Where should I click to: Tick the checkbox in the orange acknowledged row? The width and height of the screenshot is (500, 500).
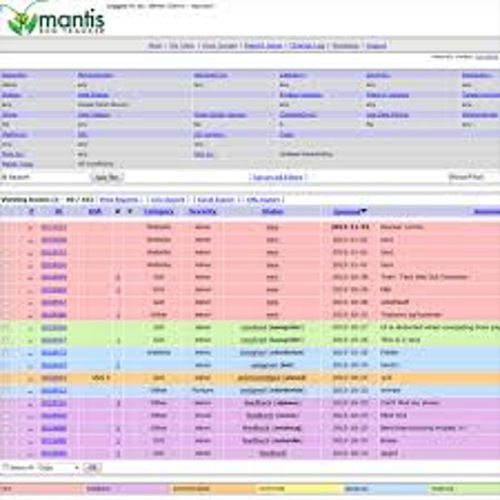[x=6, y=378]
